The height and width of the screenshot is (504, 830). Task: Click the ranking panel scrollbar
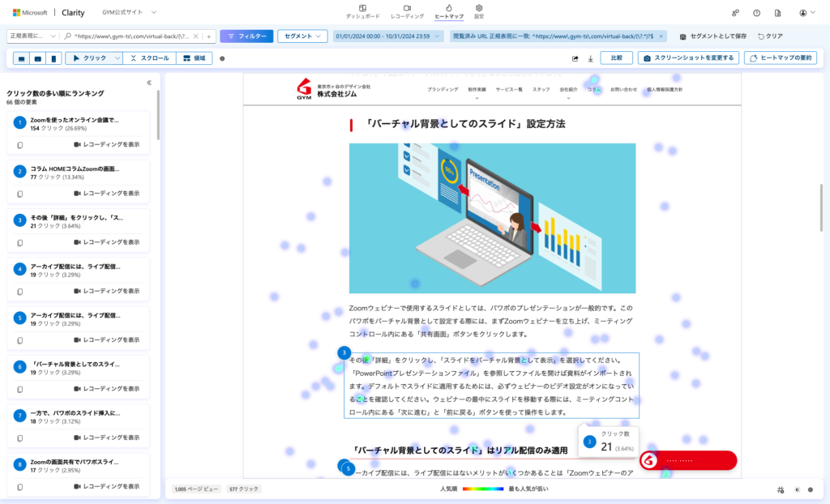tap(158, 115)
